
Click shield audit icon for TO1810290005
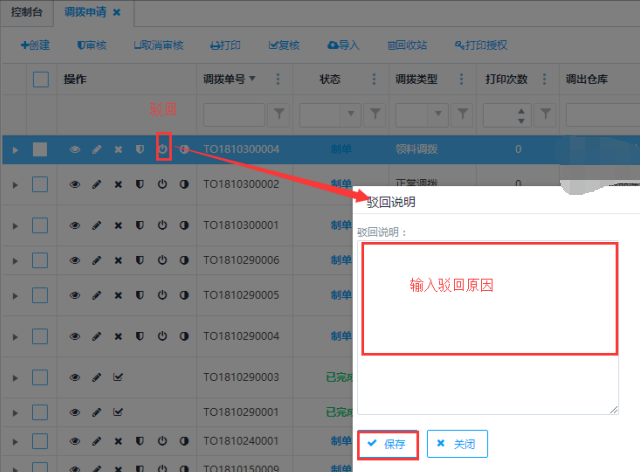[x=140, y=296]
